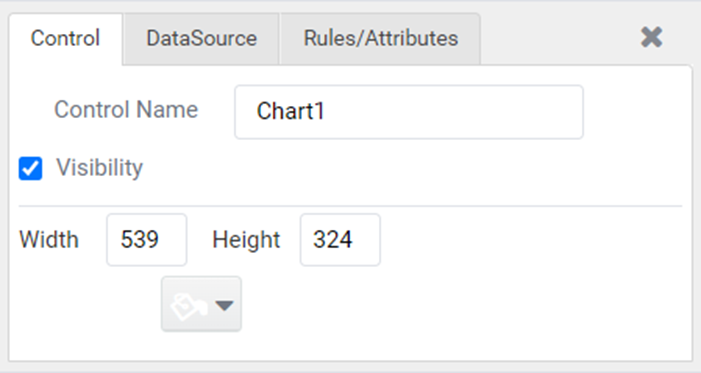The width and height of the screenshot is (701, 373).
Task: Click the small triangle beside the paint bucket
Action: click(224, 305)
